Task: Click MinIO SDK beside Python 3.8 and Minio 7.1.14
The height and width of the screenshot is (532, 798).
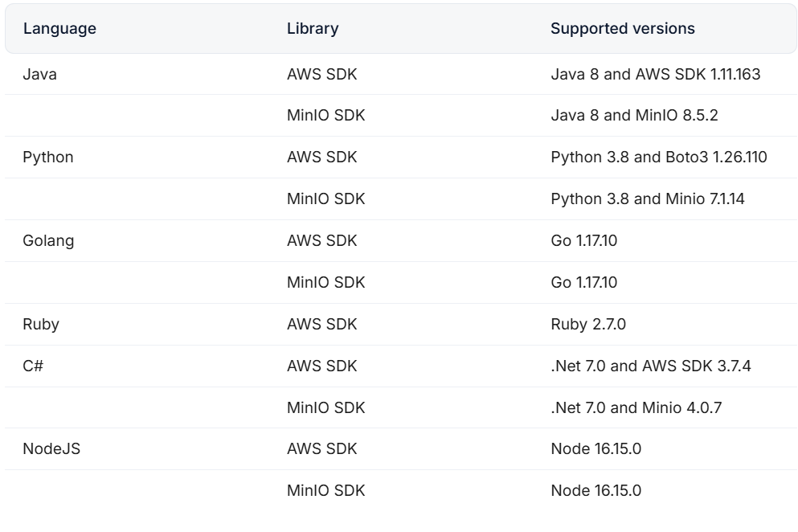Action: (x=325, y=199)
